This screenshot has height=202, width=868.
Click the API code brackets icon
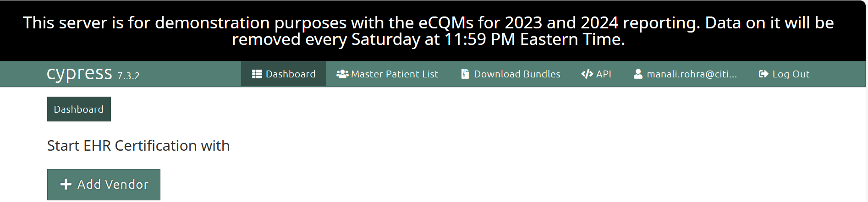click(x=587, y=74)
